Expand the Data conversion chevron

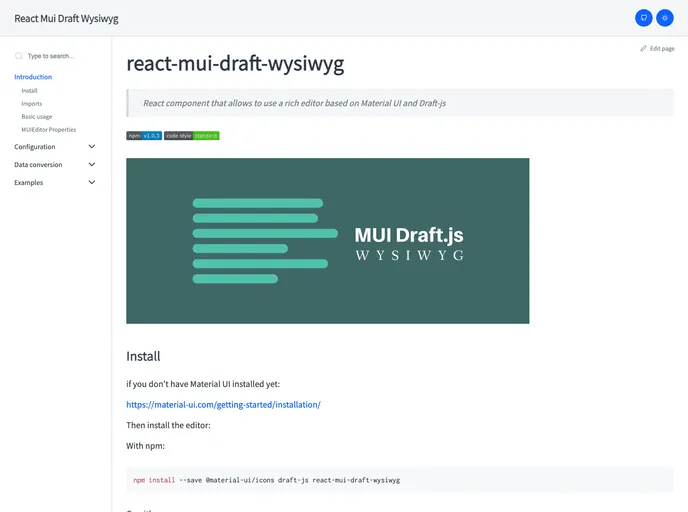pos(92,165)
